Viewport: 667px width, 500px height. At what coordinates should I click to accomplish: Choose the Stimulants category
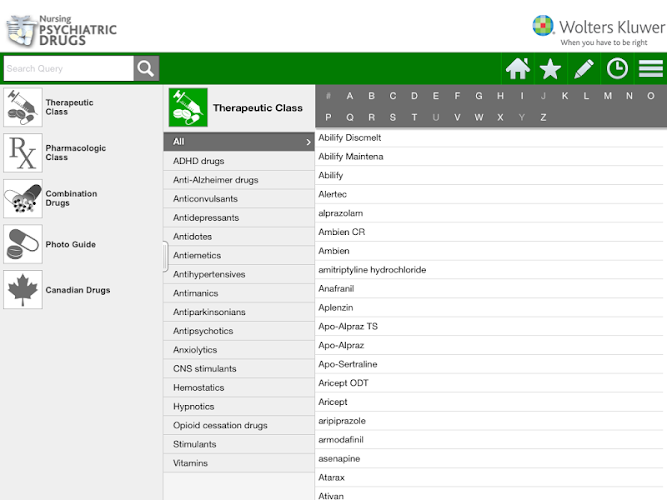click(239, 444)
